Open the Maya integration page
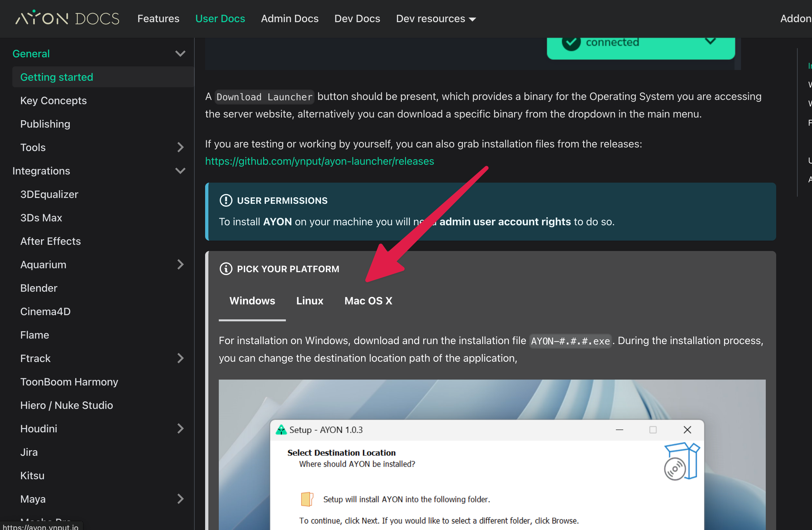The image size is (812, 530). pyautogui.click(x=33, y=499)
